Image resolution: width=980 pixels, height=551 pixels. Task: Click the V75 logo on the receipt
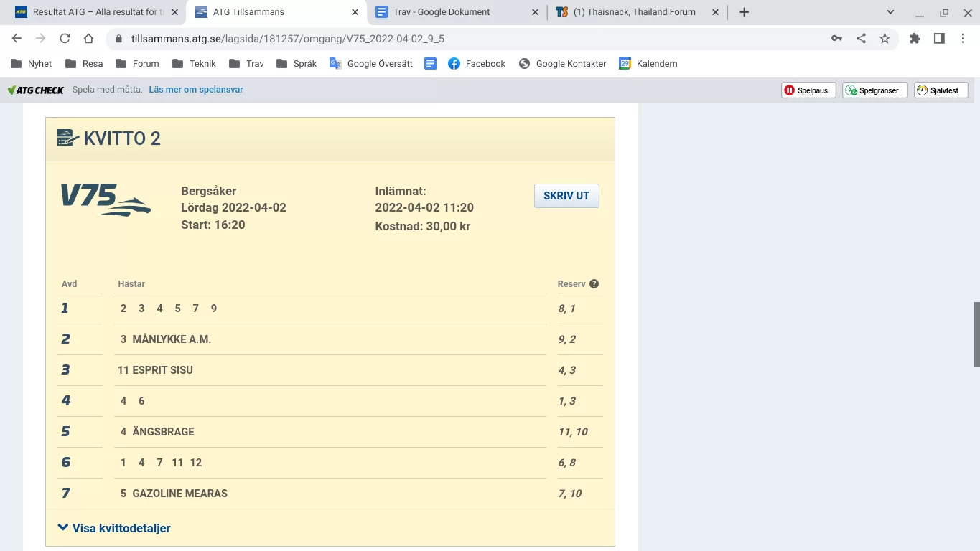105,200
